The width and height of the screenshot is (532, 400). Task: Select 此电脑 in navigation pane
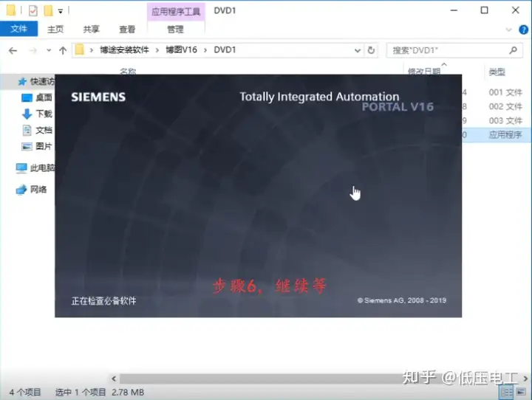click(x=35, y=168)
